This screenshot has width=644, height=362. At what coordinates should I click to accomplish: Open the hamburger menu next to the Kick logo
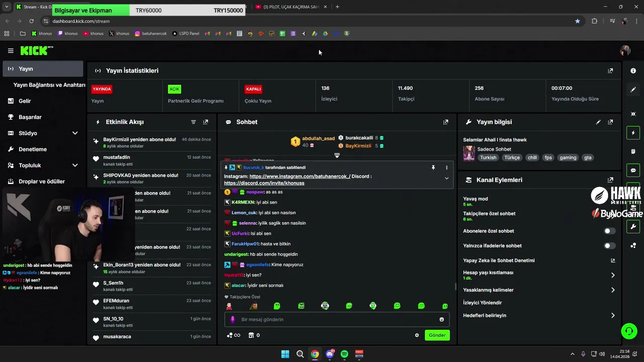(11, 51)
